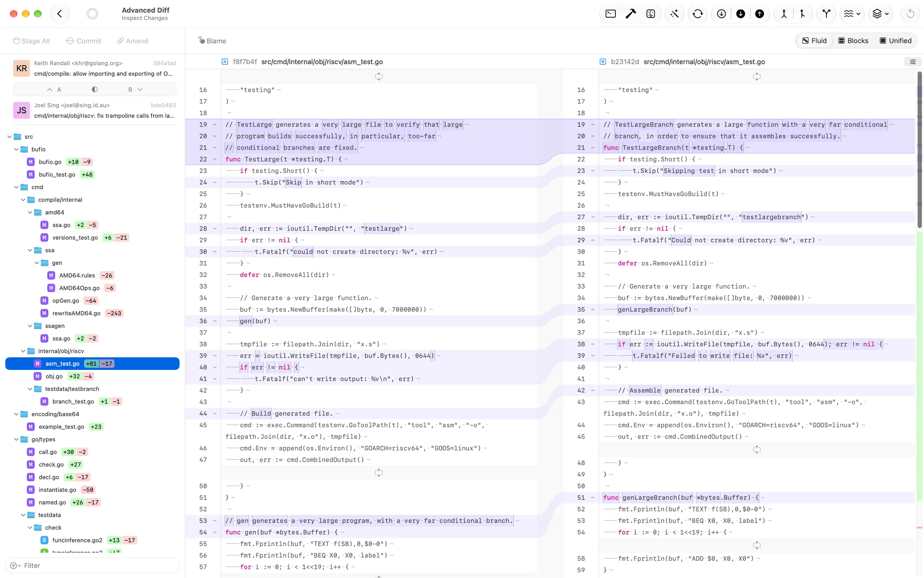Toggle Blame mode
Screen dimensions: 924x578
pyautogui.click(x=212, y=40)
